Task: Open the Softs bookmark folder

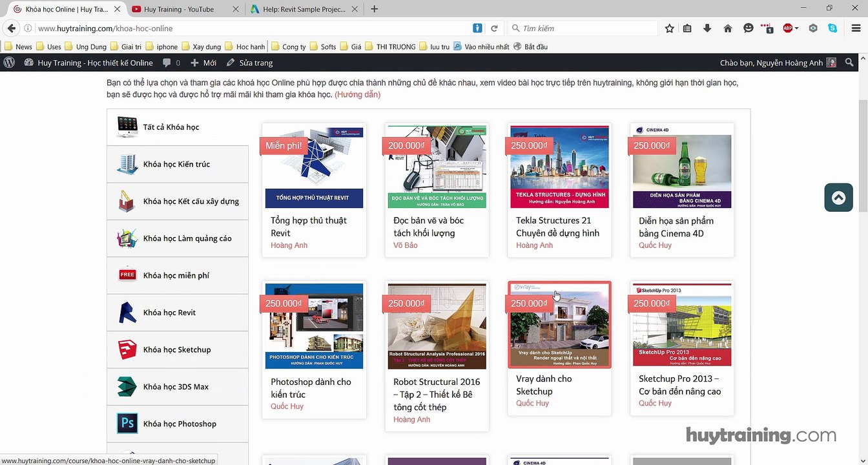Action: click(323, 46)
